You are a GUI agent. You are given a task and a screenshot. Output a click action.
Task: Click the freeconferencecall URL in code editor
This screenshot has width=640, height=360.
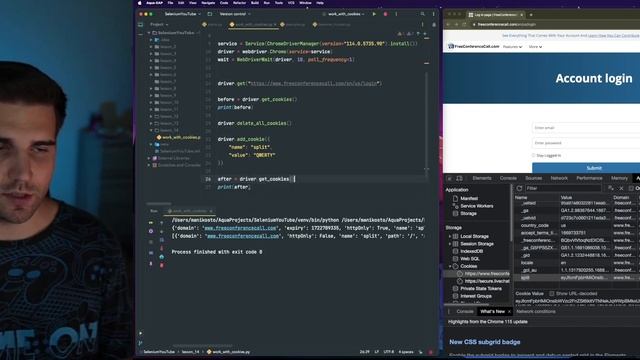[313, 83]
